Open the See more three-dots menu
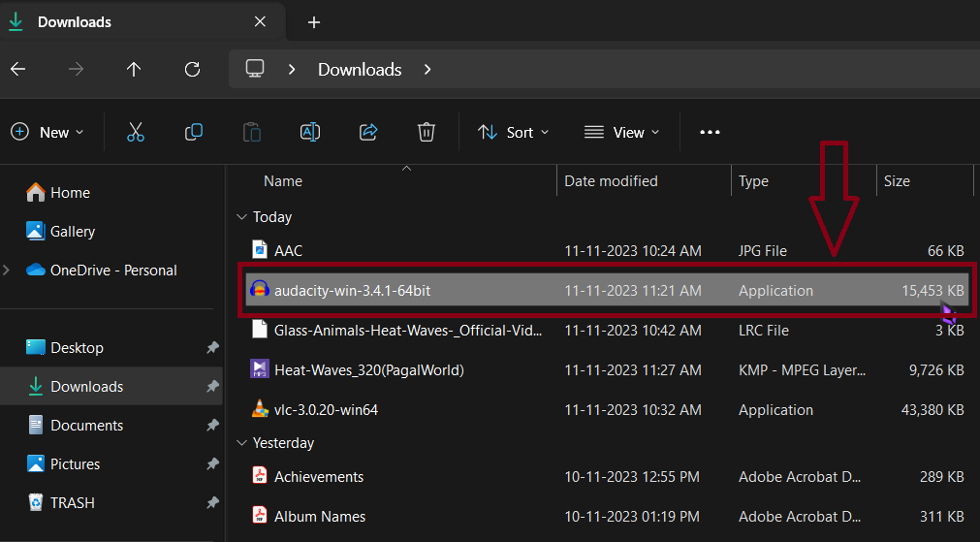 (x=710, y=132)
